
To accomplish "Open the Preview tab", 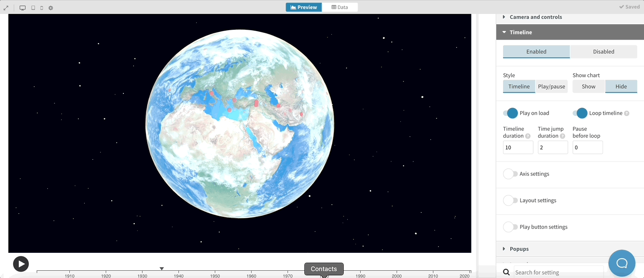I will point(304,7).
